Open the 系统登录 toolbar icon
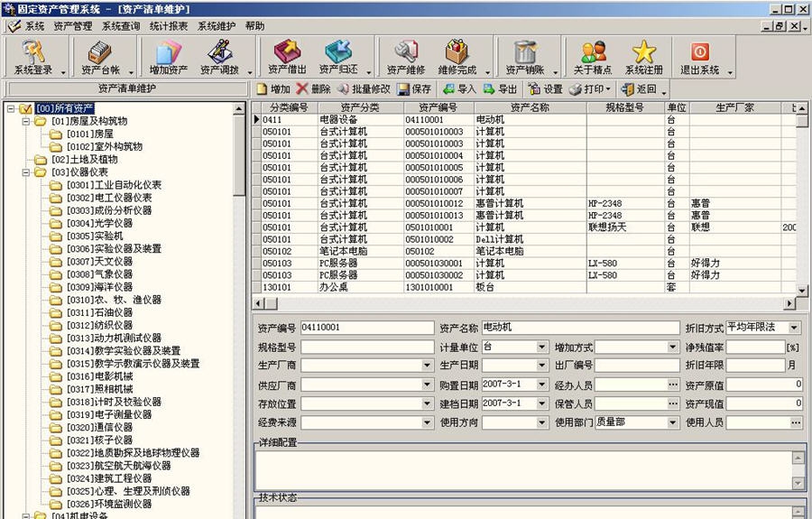This screenshot has height=519, width=812. pos(33,57)
